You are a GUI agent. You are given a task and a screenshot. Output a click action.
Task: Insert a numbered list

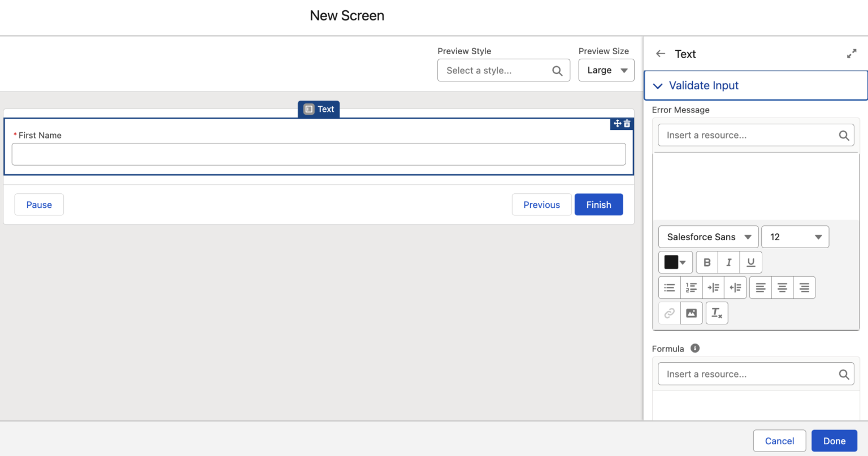tap(691, 288)
